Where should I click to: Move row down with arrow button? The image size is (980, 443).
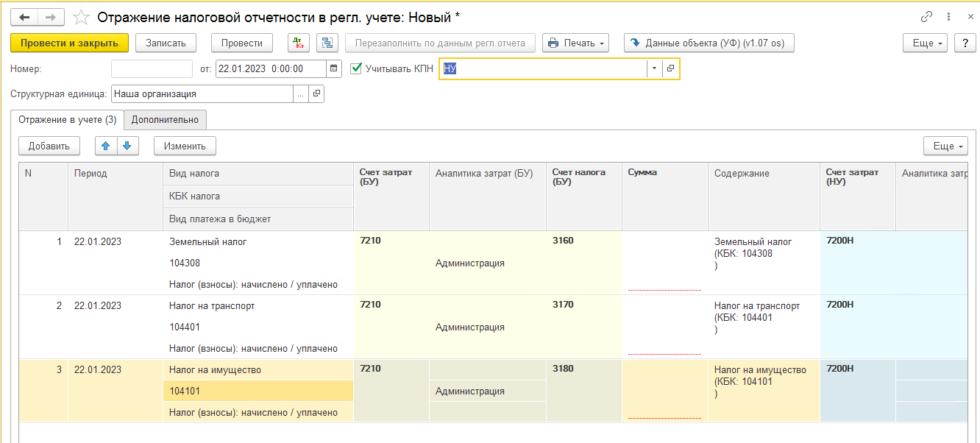point(127,146)
